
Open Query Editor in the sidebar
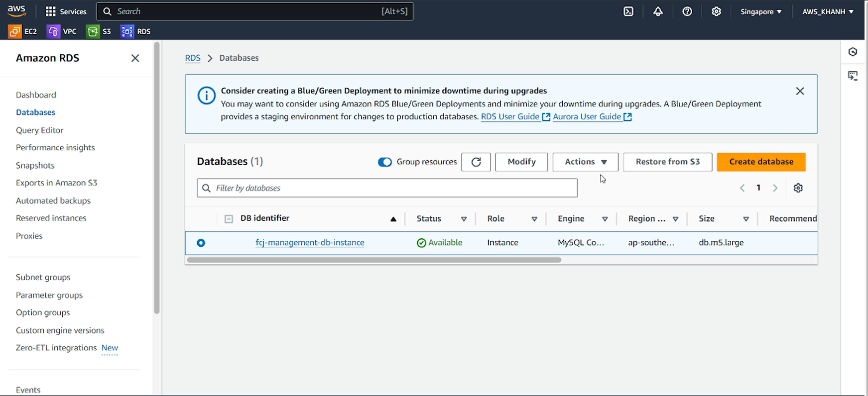click(39, 130)
